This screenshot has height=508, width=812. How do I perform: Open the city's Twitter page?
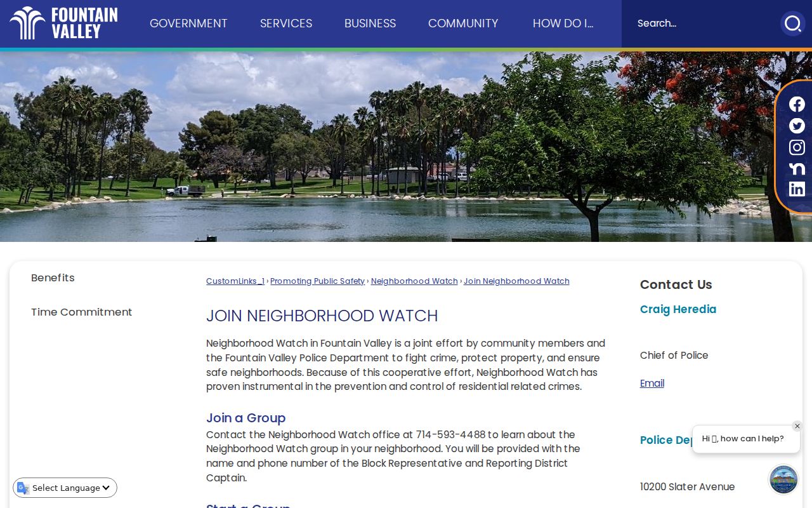coord(797,126)
